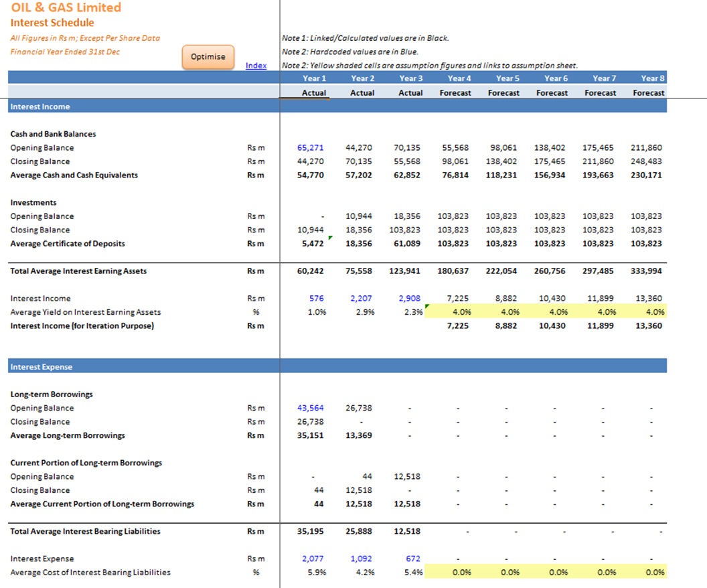The height and width of the screenshot is (588, 707).
Task: Select Year 2 interest income 2,207
Action: coord(361,298)
